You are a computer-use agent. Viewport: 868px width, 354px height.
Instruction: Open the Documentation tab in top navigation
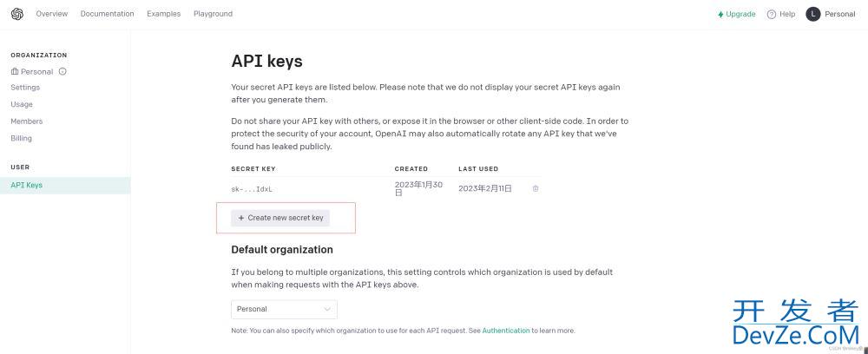(108, 14)
